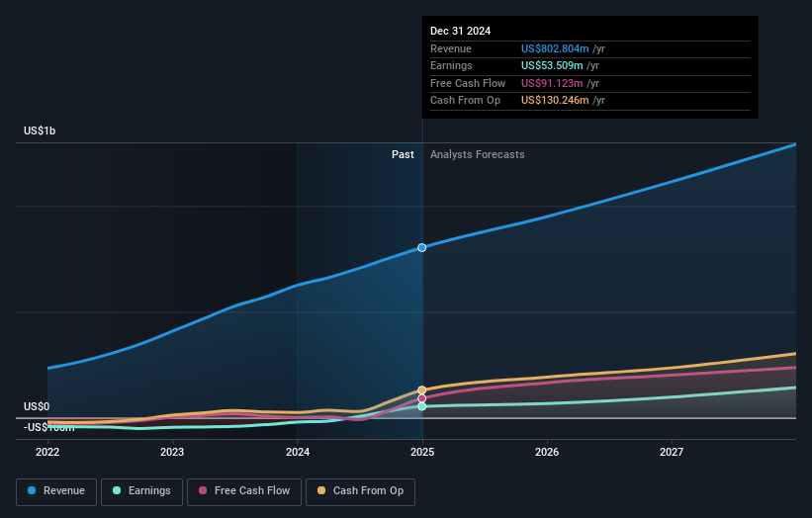Toggle the Earnings series in the legend

141,491
